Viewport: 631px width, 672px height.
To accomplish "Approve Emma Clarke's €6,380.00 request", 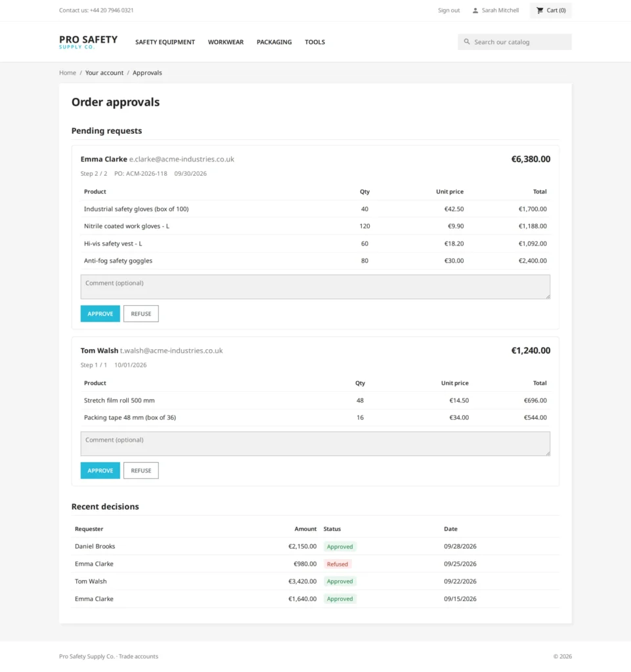I will pyautogui.click(x=100, y=314).
